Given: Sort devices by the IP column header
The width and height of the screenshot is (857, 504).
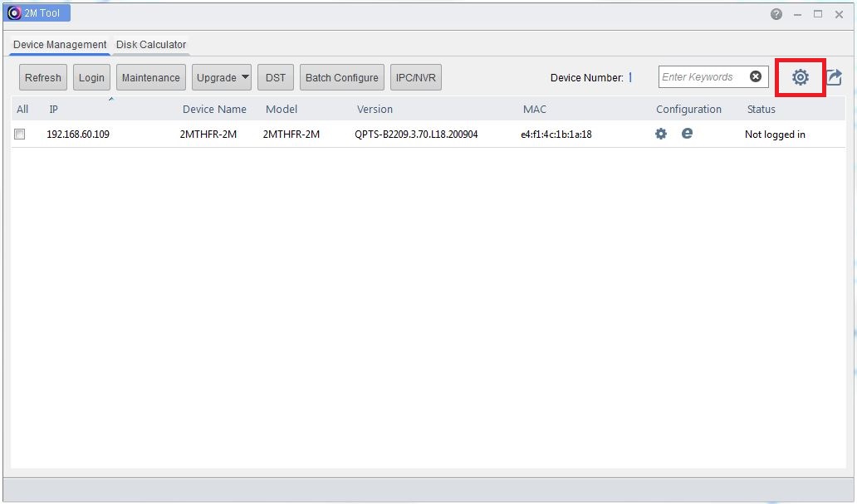Looking at the screenshot, I should tap(54, 109).
